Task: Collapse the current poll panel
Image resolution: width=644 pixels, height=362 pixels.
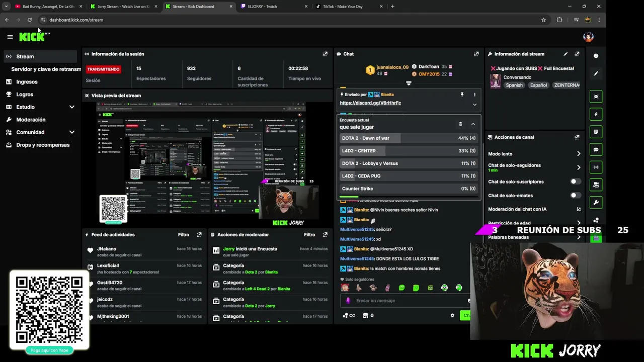Action: click(473, 124)
